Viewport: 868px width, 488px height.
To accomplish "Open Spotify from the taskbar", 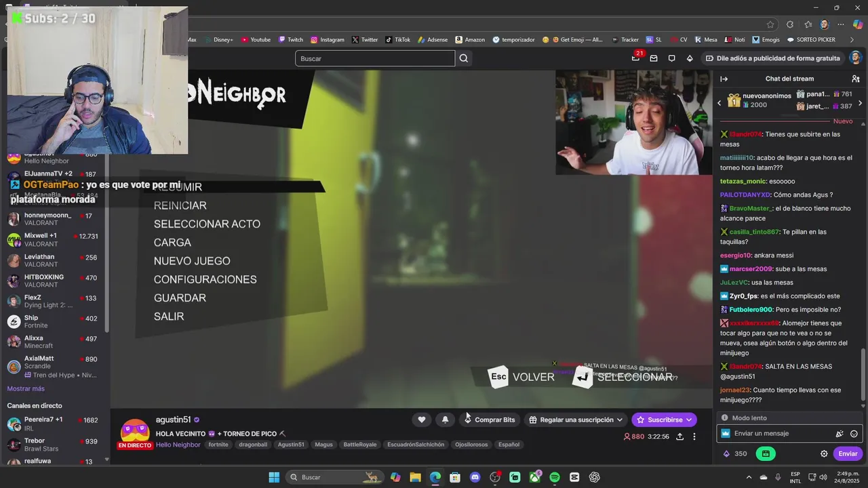I will point(555,477).
